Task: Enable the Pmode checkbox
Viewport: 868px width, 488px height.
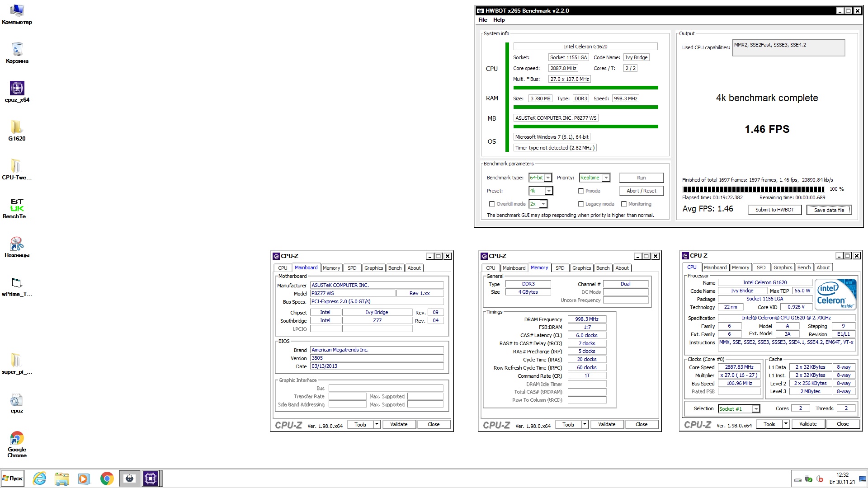Action: [x=581, y=191]
